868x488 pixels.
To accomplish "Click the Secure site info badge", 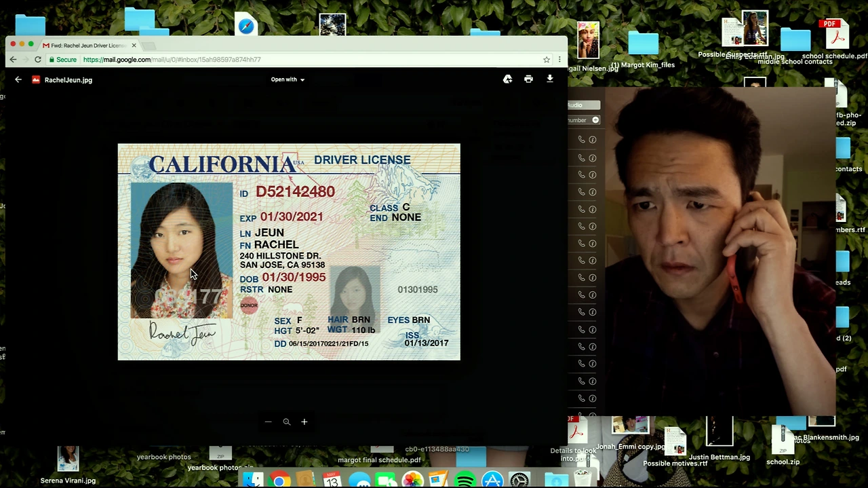I will click(x=62, y=60).
